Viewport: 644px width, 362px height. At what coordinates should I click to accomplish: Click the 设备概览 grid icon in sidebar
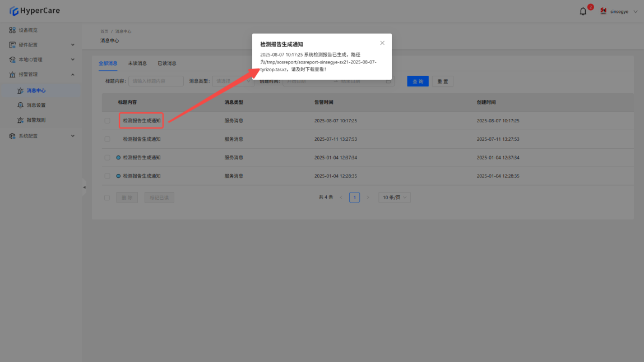12,30
